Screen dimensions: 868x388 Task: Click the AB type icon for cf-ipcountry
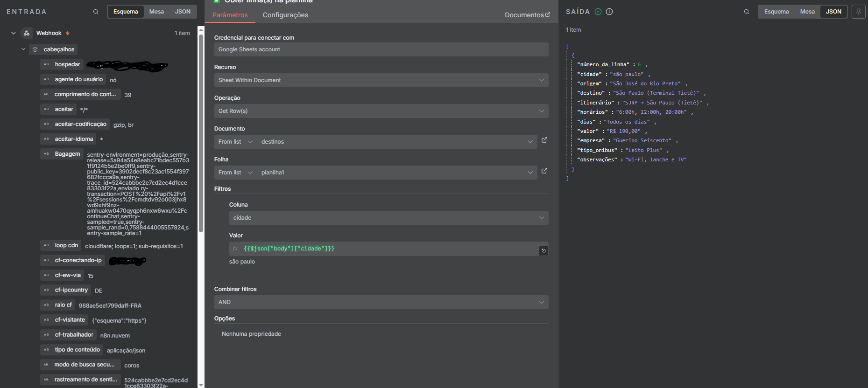point(46,290)
